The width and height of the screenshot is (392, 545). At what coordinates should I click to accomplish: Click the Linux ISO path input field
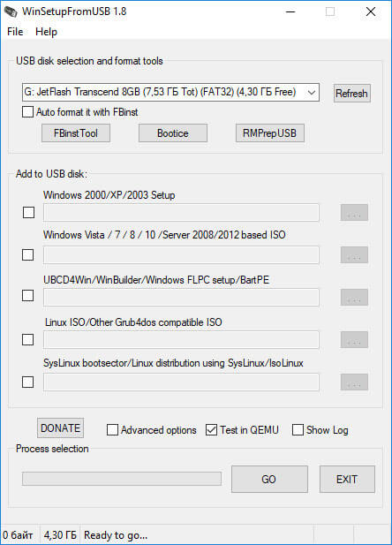181,339
